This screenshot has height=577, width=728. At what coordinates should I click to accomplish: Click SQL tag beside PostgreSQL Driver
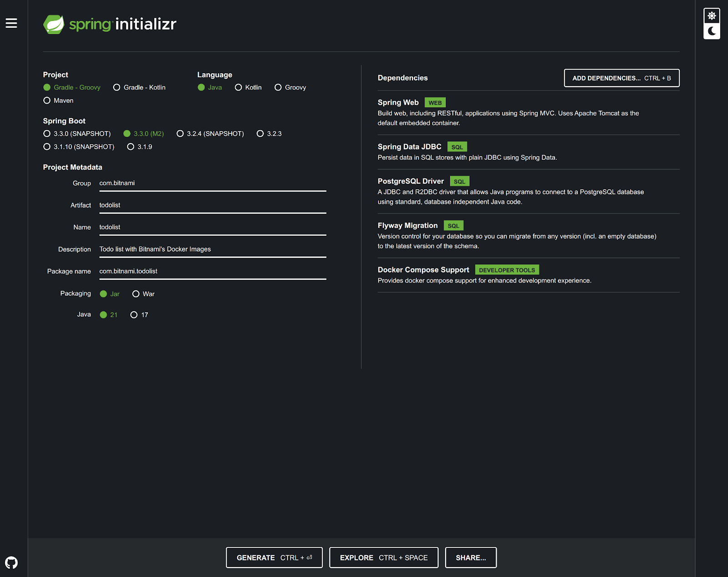(x=460, y=182)
